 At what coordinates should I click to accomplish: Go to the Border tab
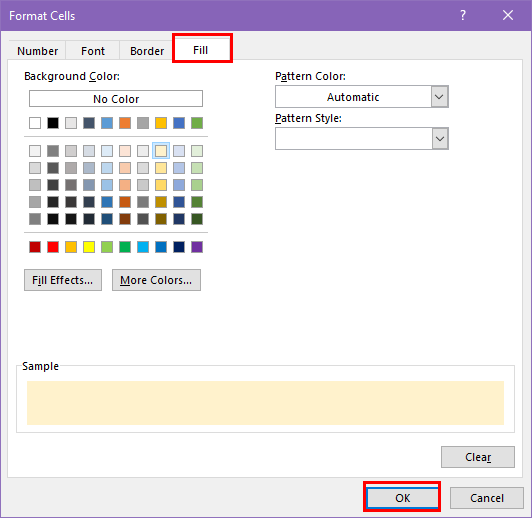147,51
